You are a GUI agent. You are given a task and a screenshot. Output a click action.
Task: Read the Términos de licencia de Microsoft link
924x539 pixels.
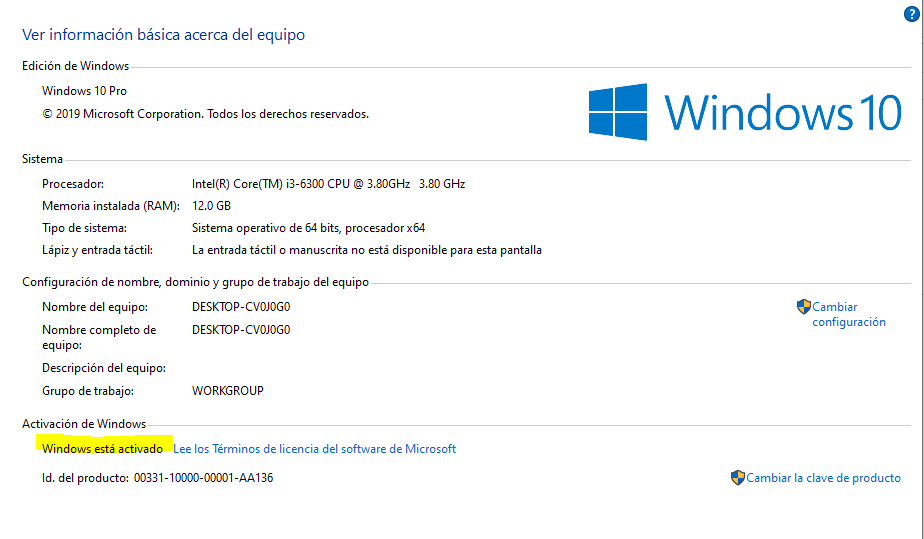(x=314, y=449)
